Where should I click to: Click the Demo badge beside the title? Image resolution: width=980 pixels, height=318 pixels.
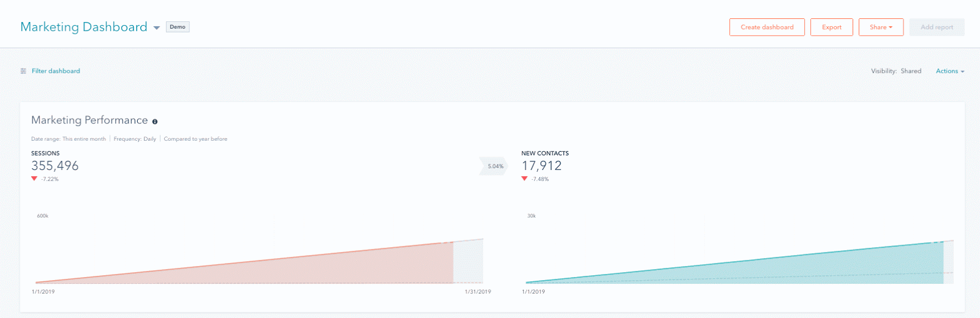(x=178, y=27)
